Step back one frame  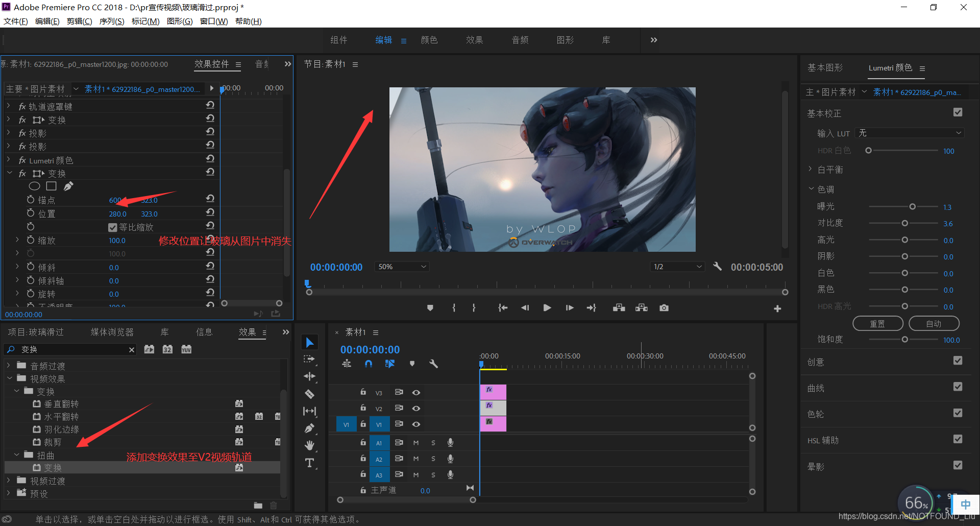tap(525, 308)
